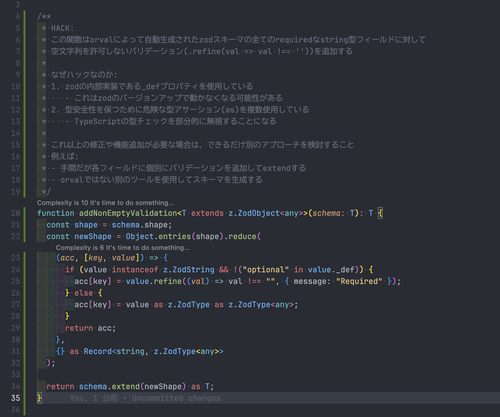
Task: Click 'schema.shape' on the const shape line
Action: [x=142, y=225]
